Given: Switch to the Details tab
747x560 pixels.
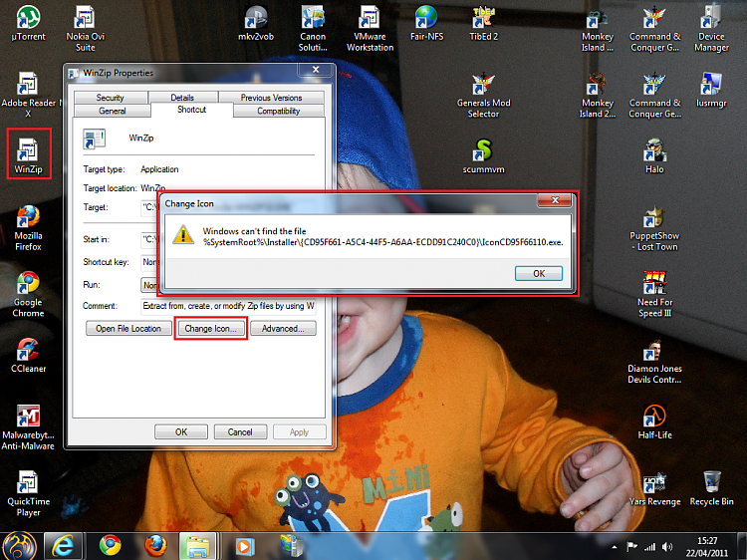Looking at the screenshot, I should pyautogui.click(x=182, y=98).
